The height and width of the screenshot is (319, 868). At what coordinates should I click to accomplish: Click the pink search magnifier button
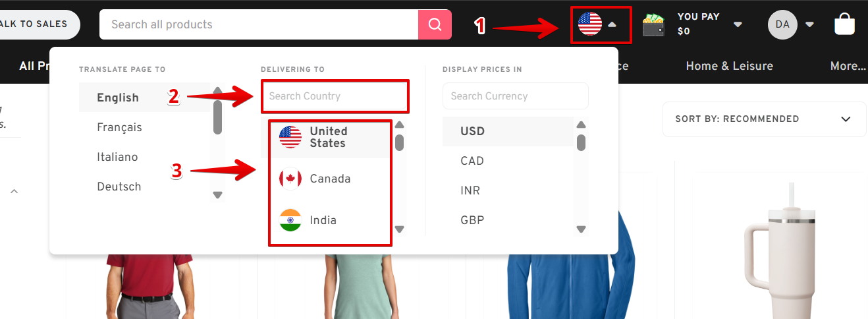[435, 24]
